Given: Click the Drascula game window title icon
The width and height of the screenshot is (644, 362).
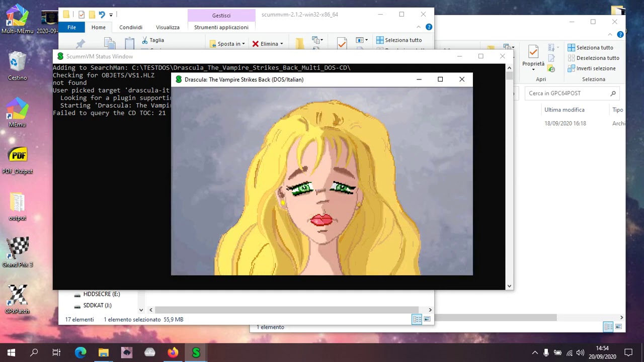Looking at the screenshot, I should tap(178, 79).
